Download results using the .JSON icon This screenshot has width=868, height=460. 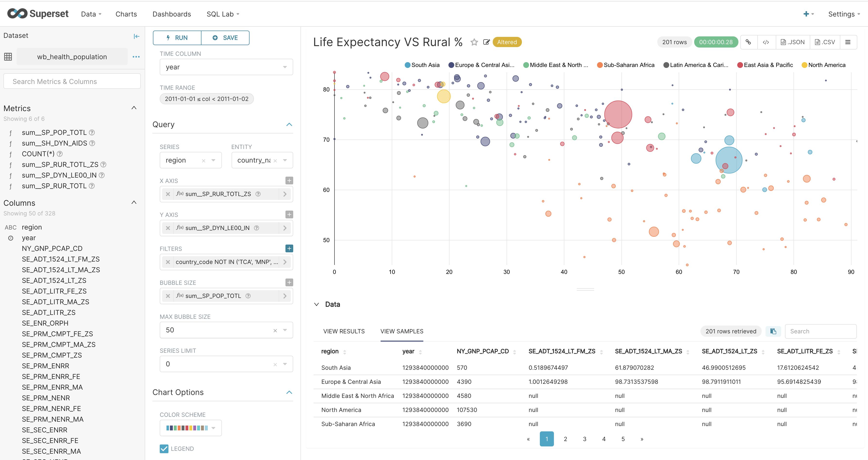[x=793, y=42]
